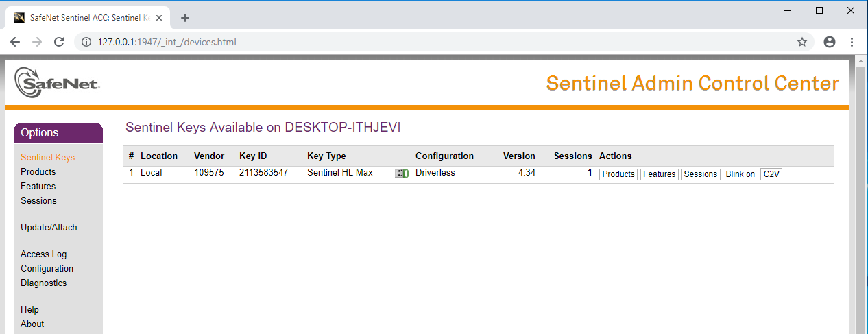Open About in sidebar
Screen dimensions: 868x334
tap(32, 324)
